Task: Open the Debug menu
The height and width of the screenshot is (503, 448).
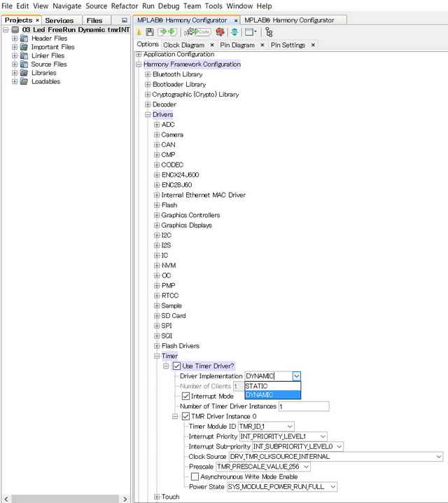Action: click(169, 6)
